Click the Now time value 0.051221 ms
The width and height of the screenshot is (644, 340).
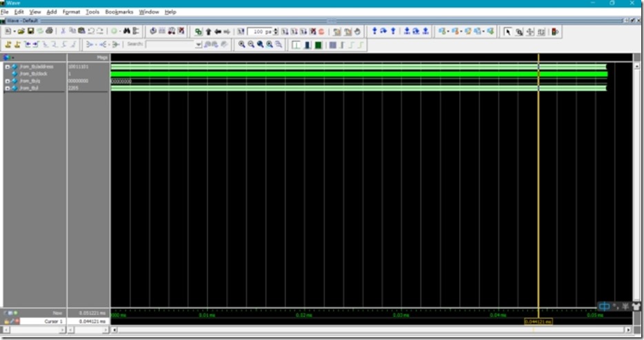(x=92, y=313)
